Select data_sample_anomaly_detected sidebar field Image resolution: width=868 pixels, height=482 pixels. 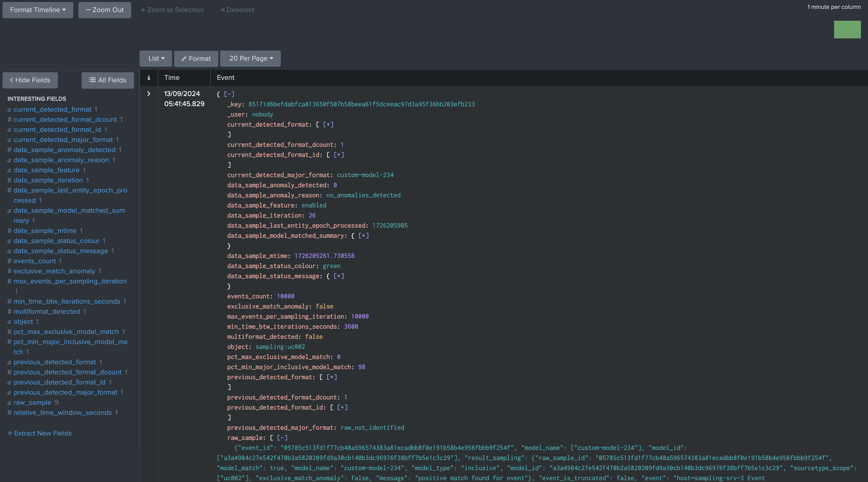tap(64, 150)
